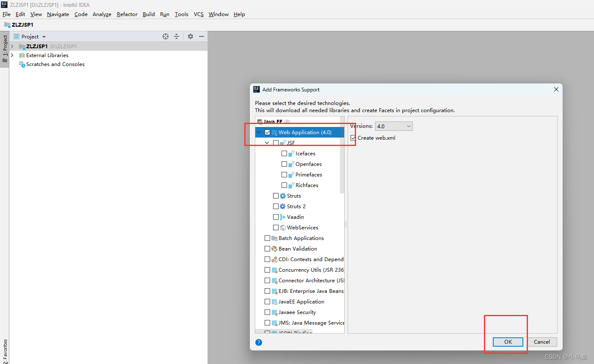Image resolution: width=594 pixels, height=364 pixels.
Task: Check the Bean Validation checkbox
Action: pyautogui.click(x=267, y=249)
